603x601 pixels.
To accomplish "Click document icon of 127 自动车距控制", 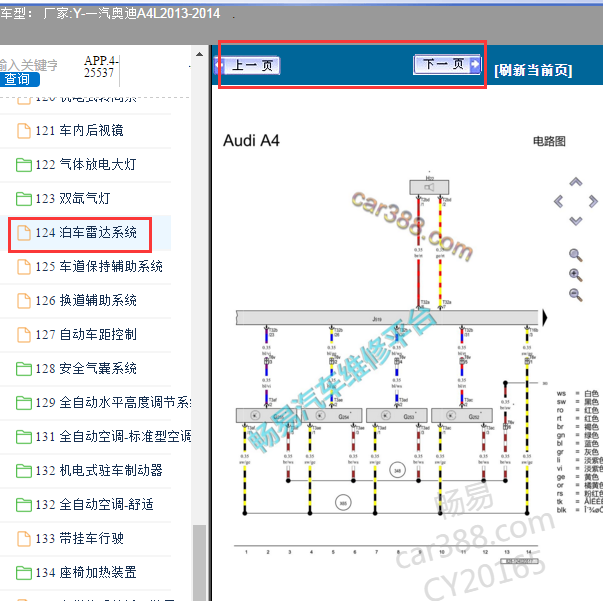I will [x=24, y=335].
